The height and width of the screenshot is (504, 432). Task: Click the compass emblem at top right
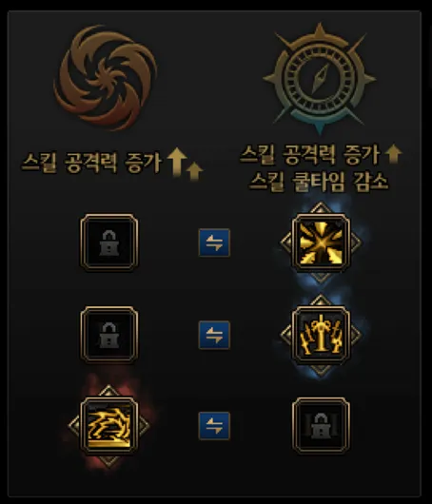[320, 78]
